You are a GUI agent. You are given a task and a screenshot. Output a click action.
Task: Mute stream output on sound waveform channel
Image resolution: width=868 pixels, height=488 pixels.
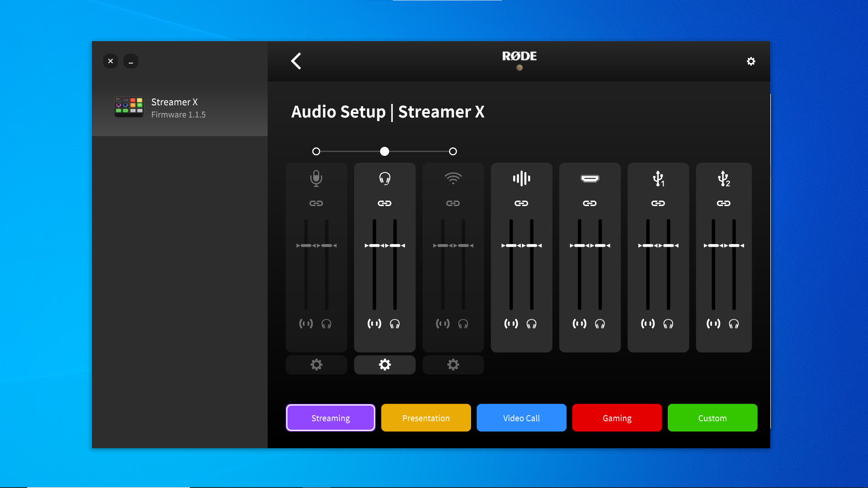[x=511, y=324]
